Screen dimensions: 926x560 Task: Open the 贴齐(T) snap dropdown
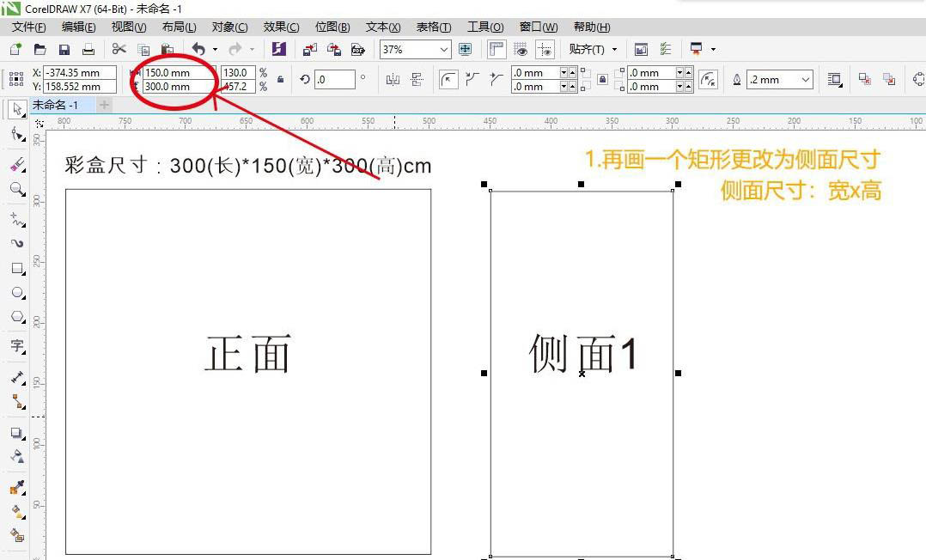[x=593, y=50]
